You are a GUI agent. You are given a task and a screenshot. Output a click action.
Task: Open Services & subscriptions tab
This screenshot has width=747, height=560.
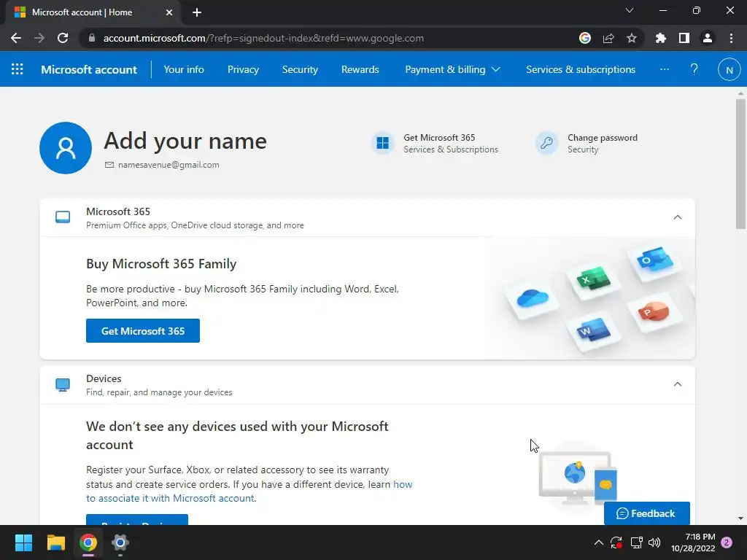[x=581, y=69]
